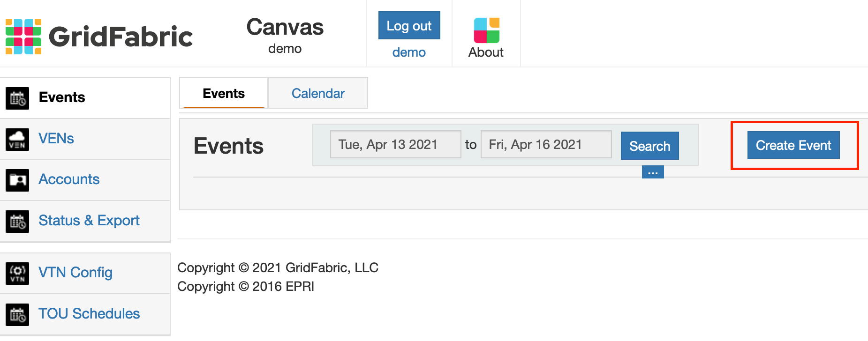Viewport: 868px width, 341px height.
Task: Switch to the Calendar tab
Action: click(318, 93)
